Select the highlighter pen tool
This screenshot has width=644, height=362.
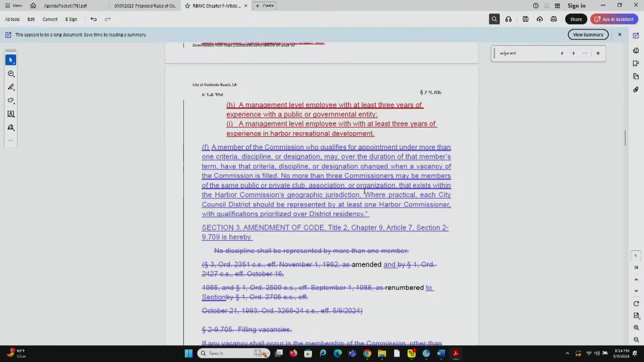click(11, 87)
